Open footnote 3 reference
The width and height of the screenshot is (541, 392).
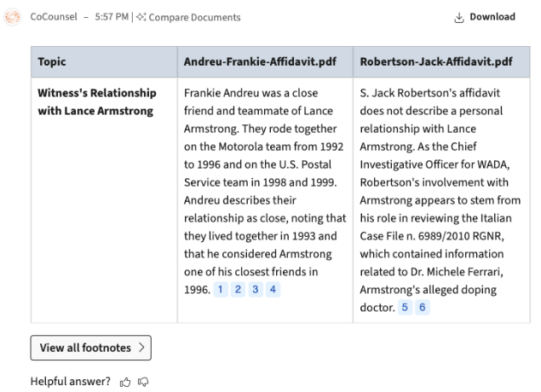click(256, 290)
